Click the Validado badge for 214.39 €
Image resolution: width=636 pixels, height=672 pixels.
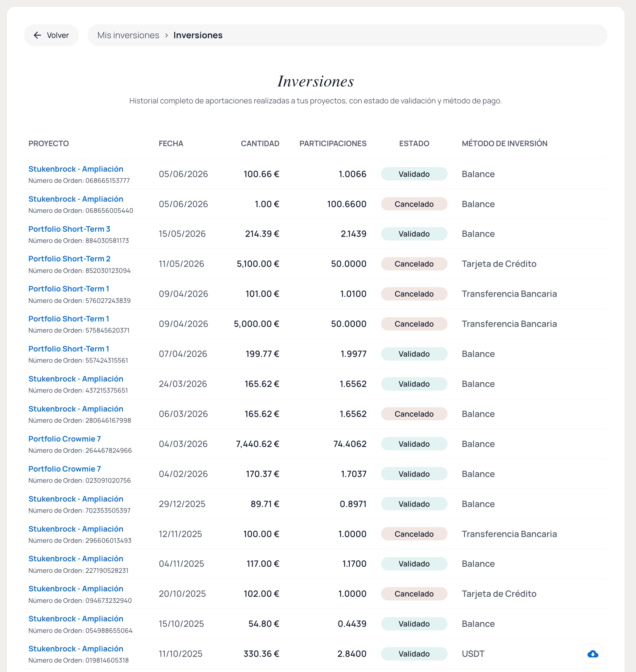[414, 234]
